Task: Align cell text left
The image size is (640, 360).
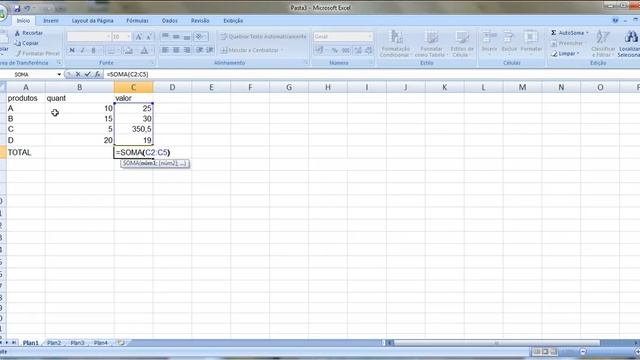Action: [165, 50]
